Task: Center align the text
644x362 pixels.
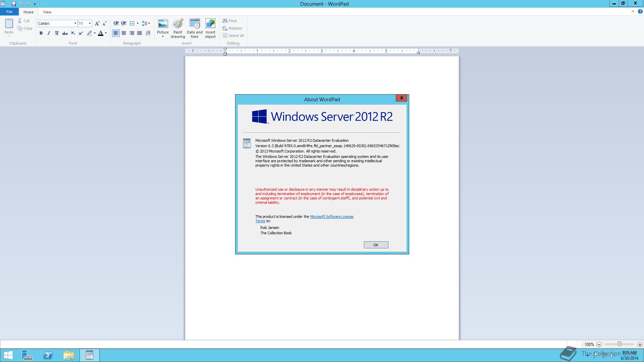Action: (124, 33)
